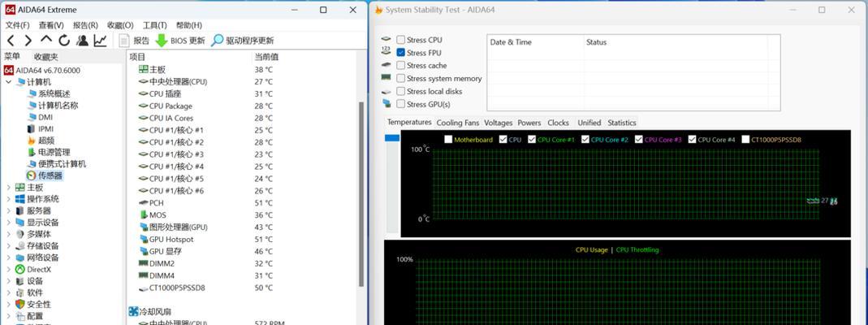
Task: Expand the 服务器 tree node
Action: pos(8,211)
